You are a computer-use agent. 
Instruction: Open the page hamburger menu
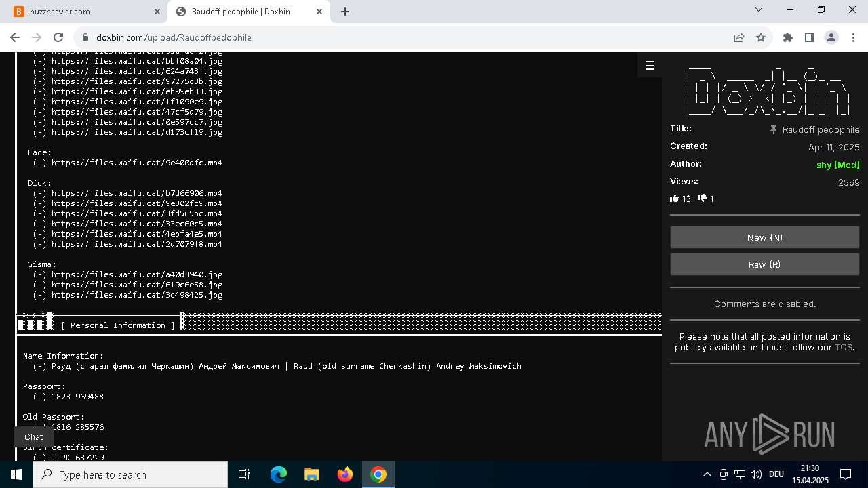(x=650, y=65)
